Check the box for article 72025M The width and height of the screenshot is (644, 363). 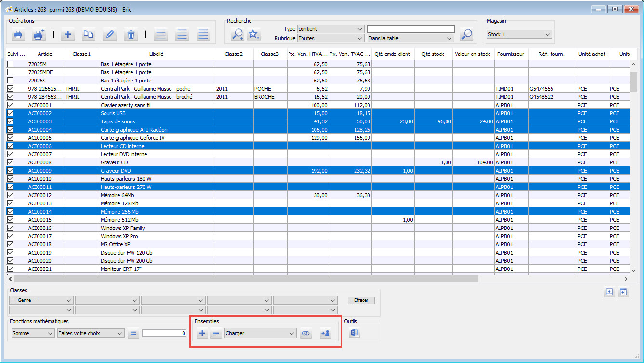11,64
